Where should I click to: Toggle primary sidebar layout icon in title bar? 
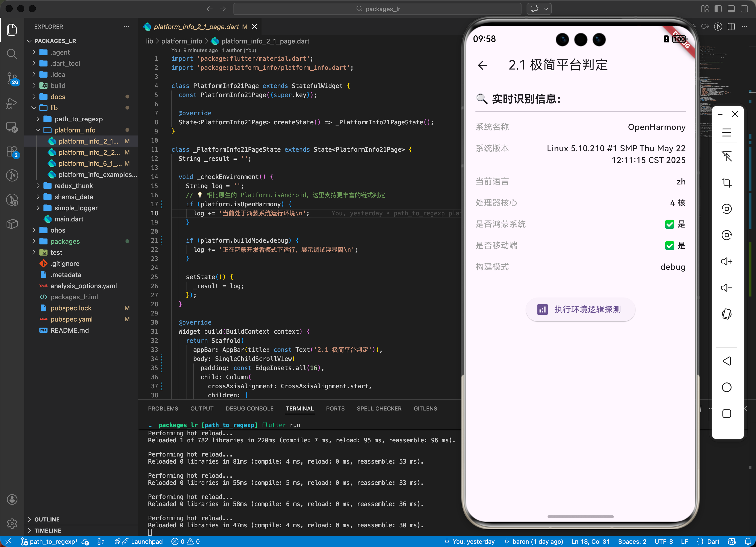718,9
